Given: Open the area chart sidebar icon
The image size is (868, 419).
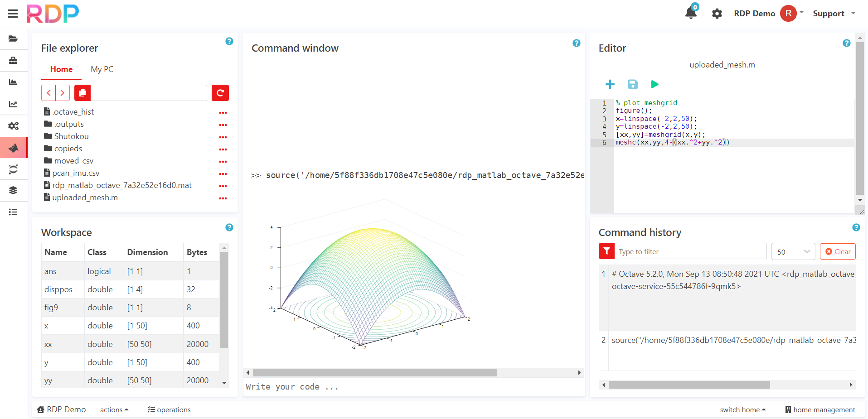Looking at the screenshot, I should coord(13,82).
